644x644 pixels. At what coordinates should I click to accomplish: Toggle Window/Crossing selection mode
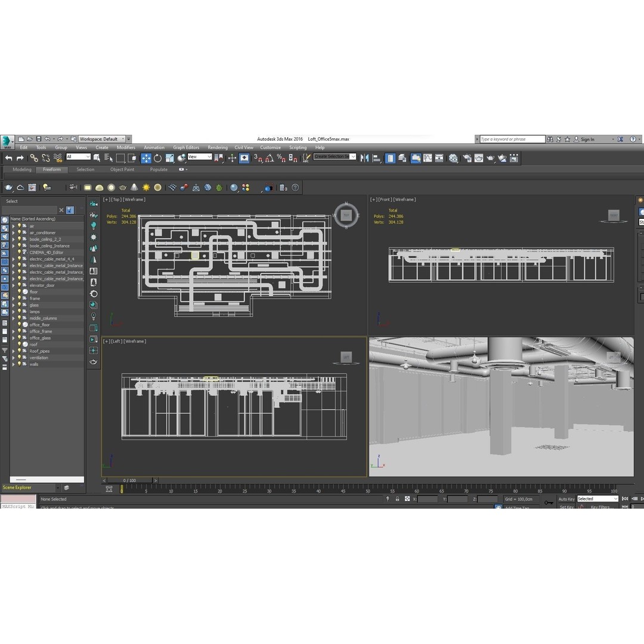pyautogui.click(x=132, y=158)
